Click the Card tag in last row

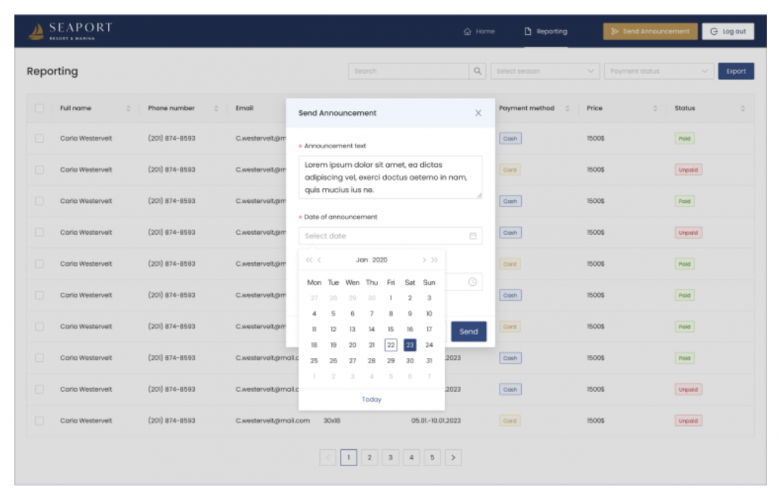(510, 421)
